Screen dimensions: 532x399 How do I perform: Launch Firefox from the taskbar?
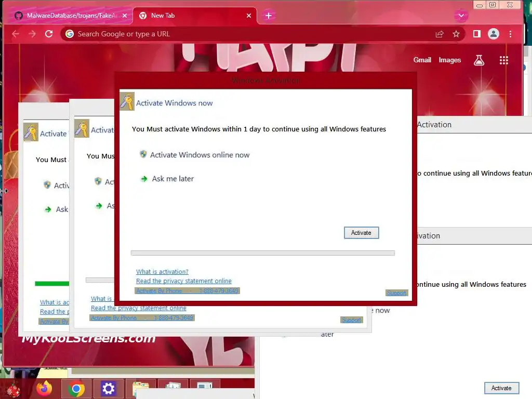pos(45,389)
